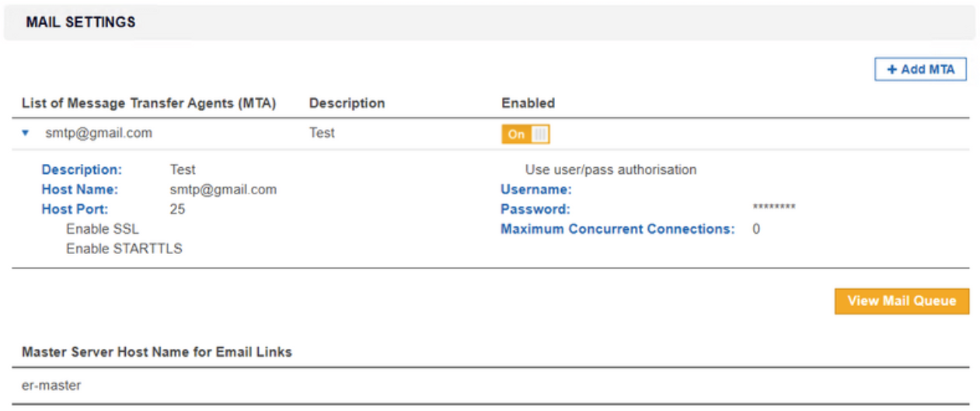Open the View Mail Queue page
Screen dimensions: 980x411
coord(902,301)
